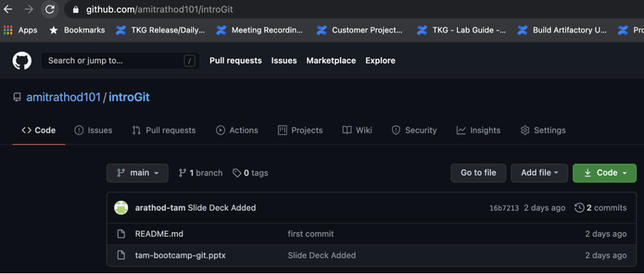The height and width of the screenshot is (274, 644).
Task: Open introGit repository name link
Action: coord(129,97)
